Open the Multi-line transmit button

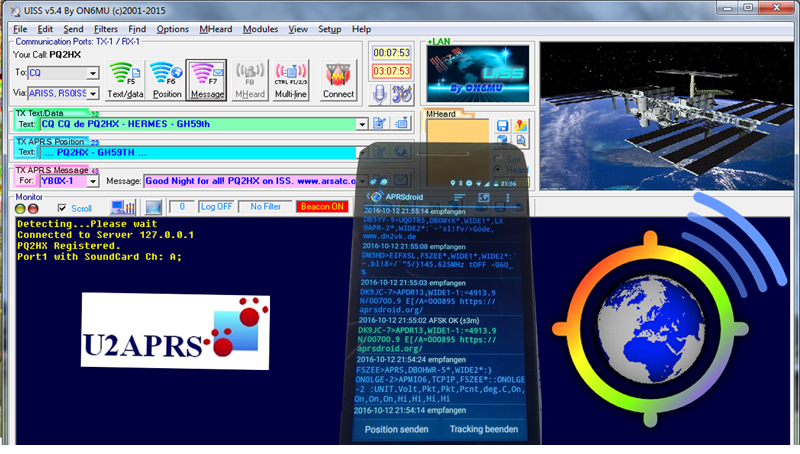click(291, 80)
